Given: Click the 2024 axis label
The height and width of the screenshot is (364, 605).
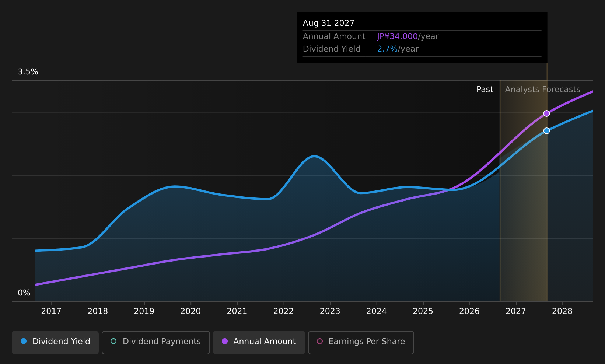Looking at the screenshot, I should 376,311.
